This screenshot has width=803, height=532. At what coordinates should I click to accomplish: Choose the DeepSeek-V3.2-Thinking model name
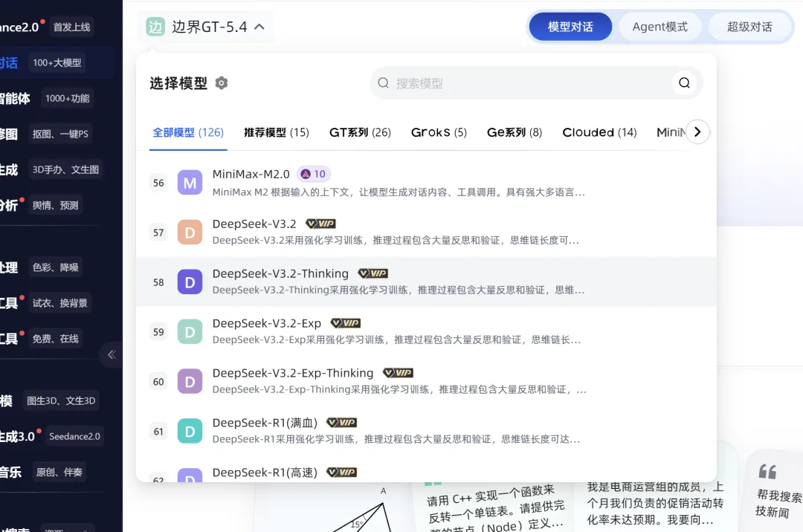coord(280,273)
